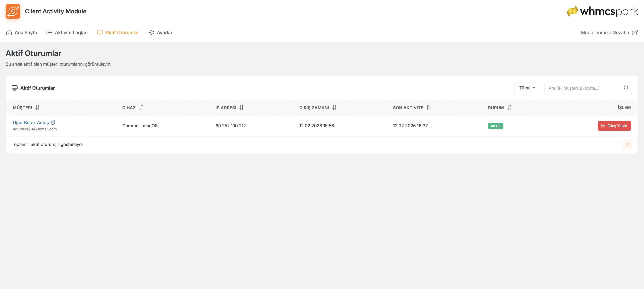
Task: Click external link icon next to Modüllerimize Gözatın
Action: 635,33
